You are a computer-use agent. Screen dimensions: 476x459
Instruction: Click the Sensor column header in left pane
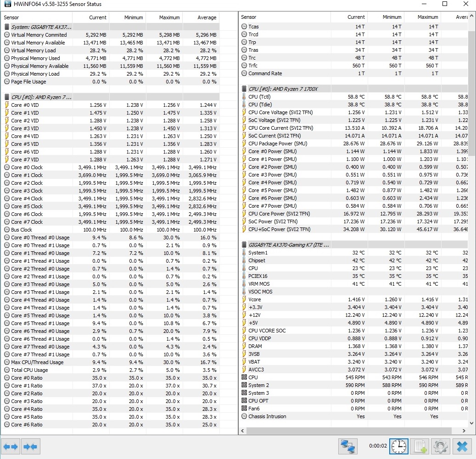(x=37, y=17)
